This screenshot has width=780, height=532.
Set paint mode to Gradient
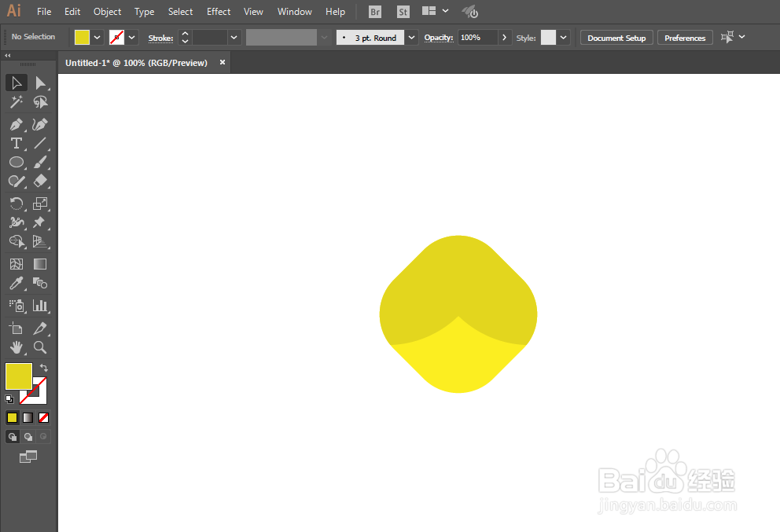click(28, 417)
